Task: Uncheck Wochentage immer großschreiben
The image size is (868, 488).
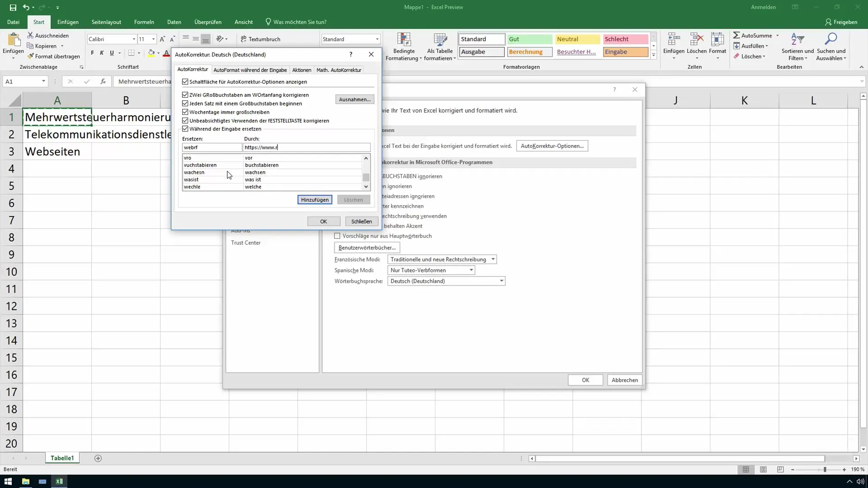Action: point(185,112)
